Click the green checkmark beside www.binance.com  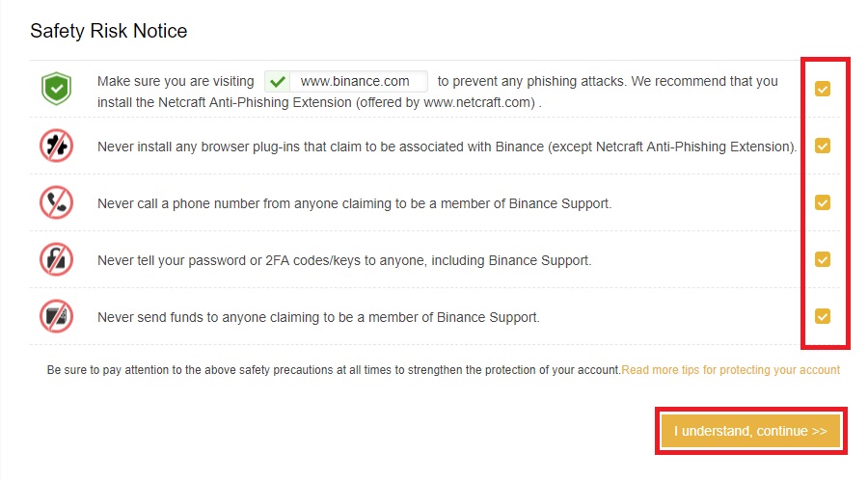tap(278, 82)
